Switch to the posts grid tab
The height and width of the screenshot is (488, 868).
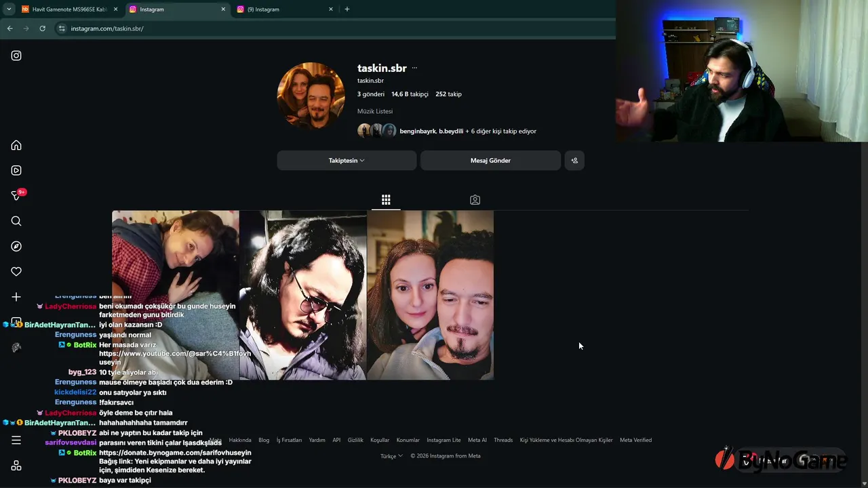click(x=386, y=200)
